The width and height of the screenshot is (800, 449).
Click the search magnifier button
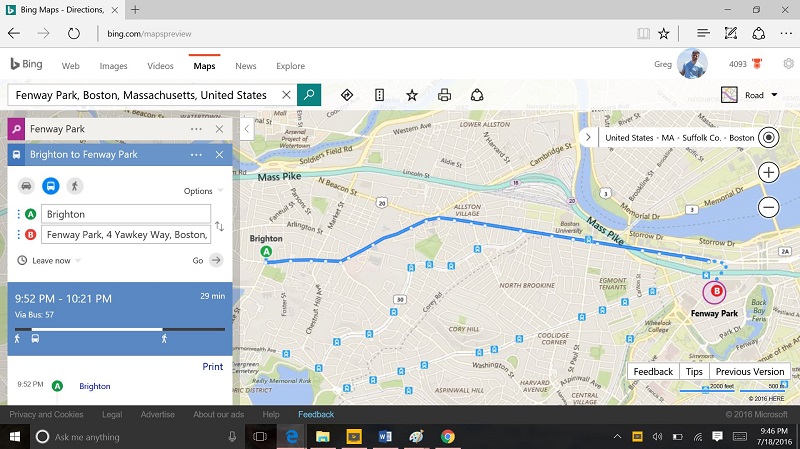(x=309, y=95)
